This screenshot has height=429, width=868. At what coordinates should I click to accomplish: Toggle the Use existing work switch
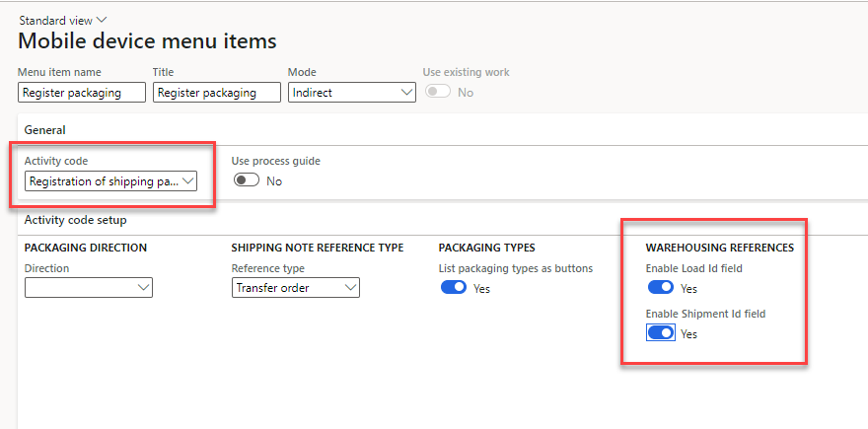437,92
